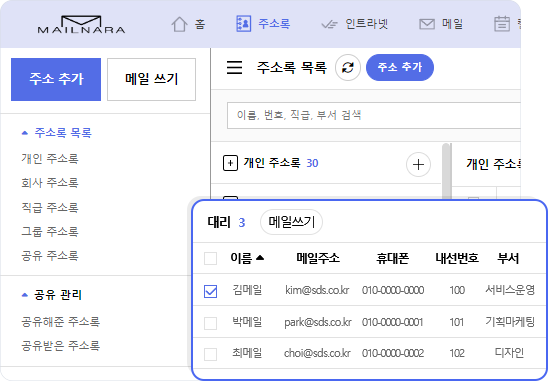Select the 주소록 address book icon

pyautogui.click(x=244, y=24)
